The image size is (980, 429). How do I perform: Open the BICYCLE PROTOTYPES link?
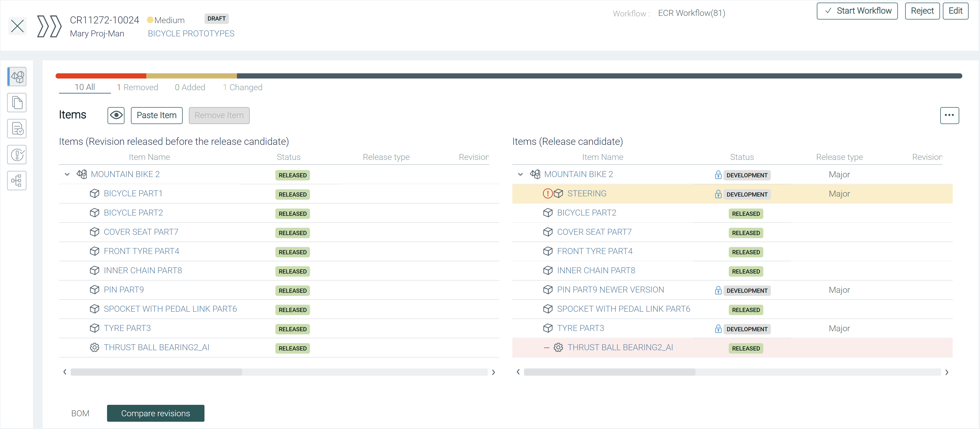tap(191, 34)
